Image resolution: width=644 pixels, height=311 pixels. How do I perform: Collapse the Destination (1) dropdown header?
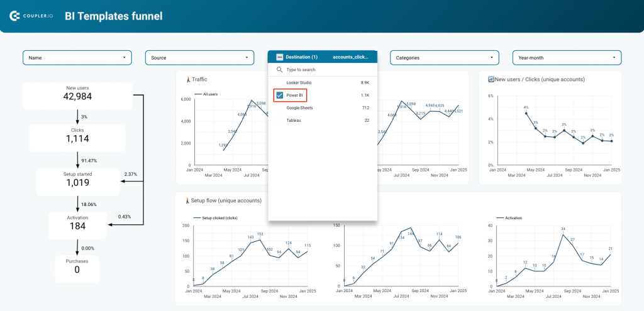(x=323, y=57)
